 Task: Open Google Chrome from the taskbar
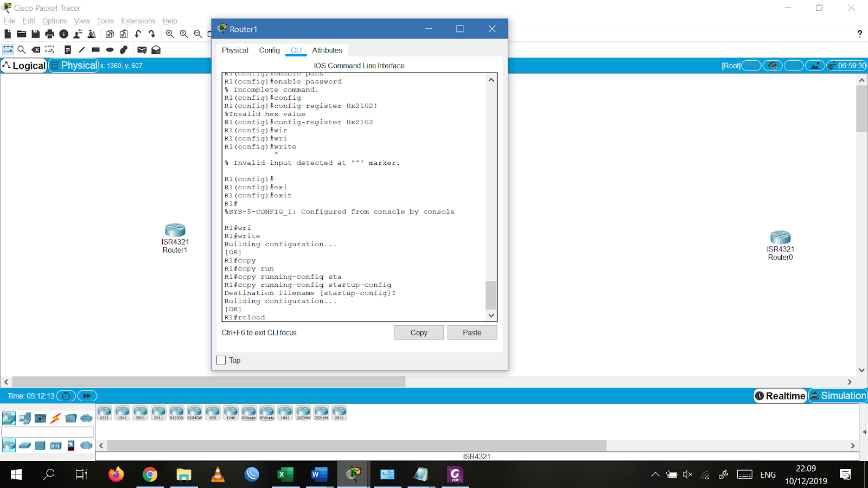click(150, 474)
